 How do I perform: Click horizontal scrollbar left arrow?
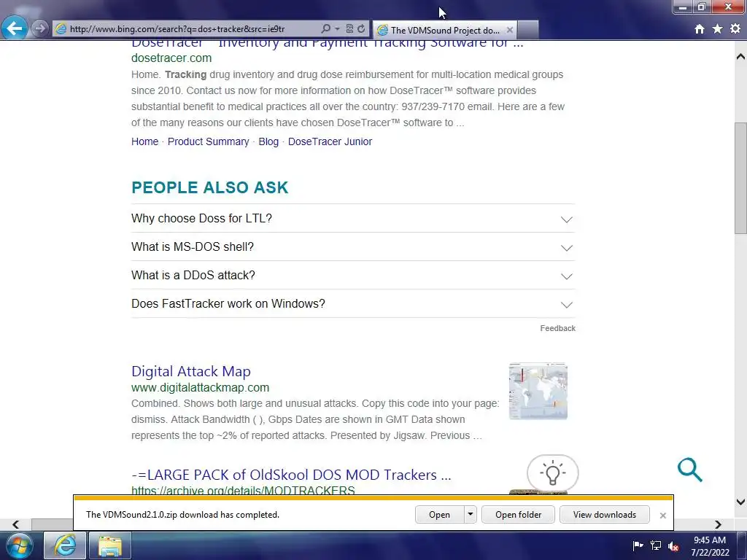point(16,524)
